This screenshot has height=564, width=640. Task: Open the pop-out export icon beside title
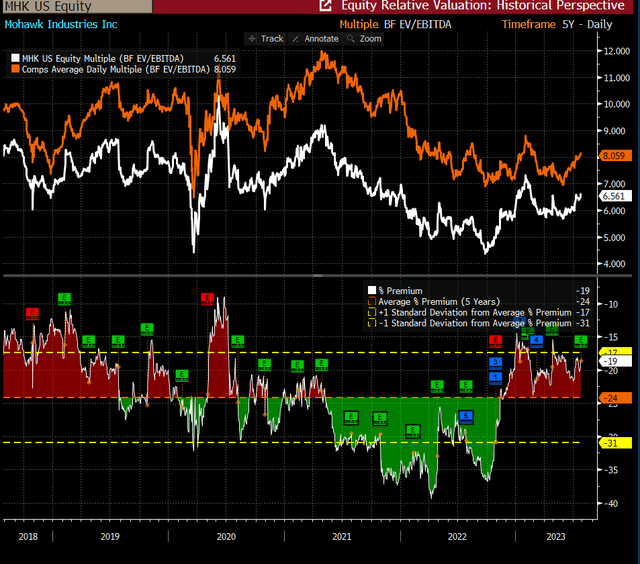click(325, 5)
